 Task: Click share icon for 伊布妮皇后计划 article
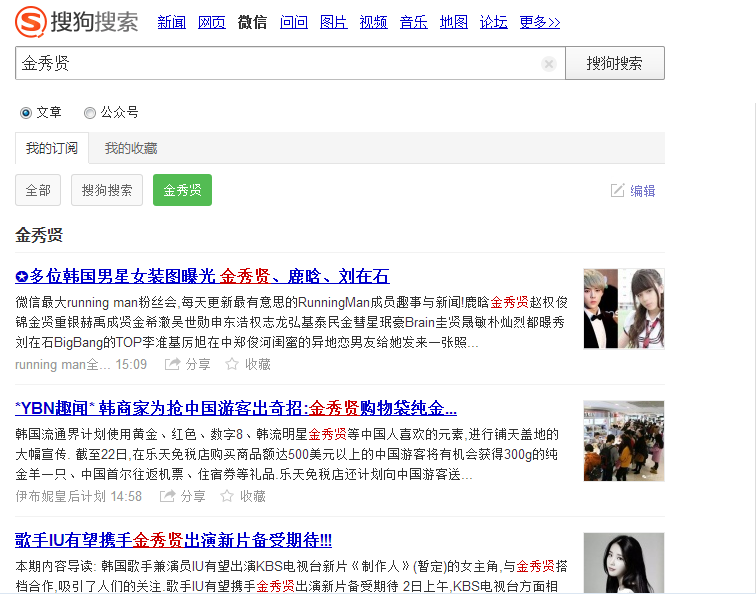tap(167, 496)
